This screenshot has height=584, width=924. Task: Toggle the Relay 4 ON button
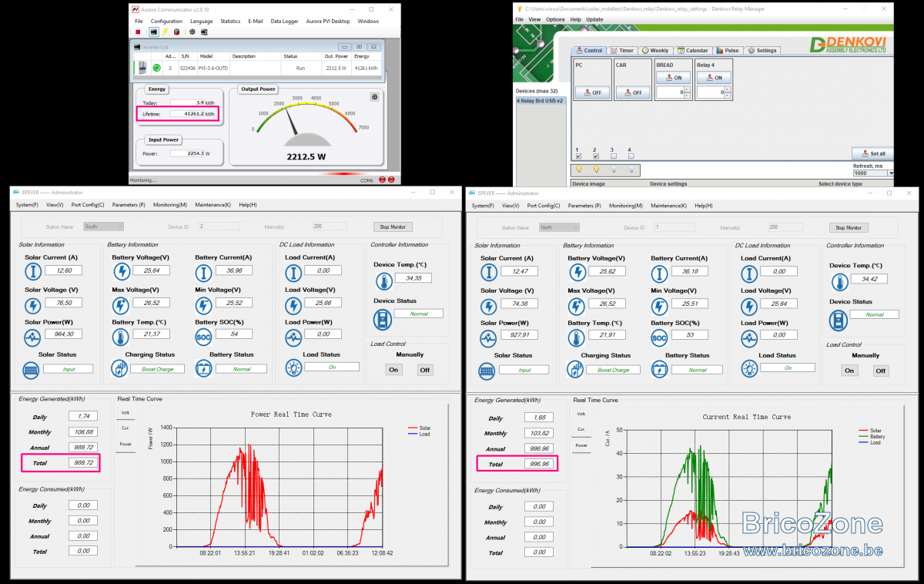pos(713,77)
